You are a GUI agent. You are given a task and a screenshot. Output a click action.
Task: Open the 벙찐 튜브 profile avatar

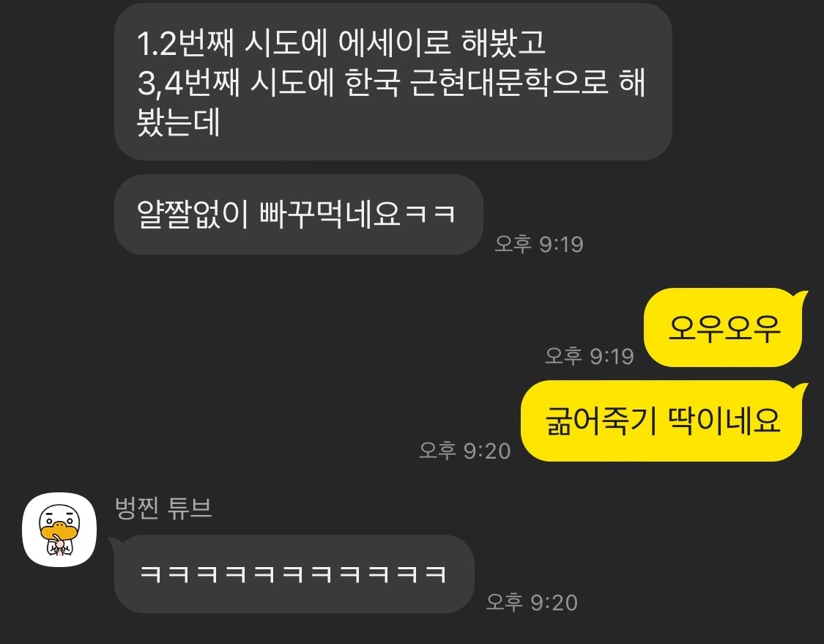coord(59,530)
